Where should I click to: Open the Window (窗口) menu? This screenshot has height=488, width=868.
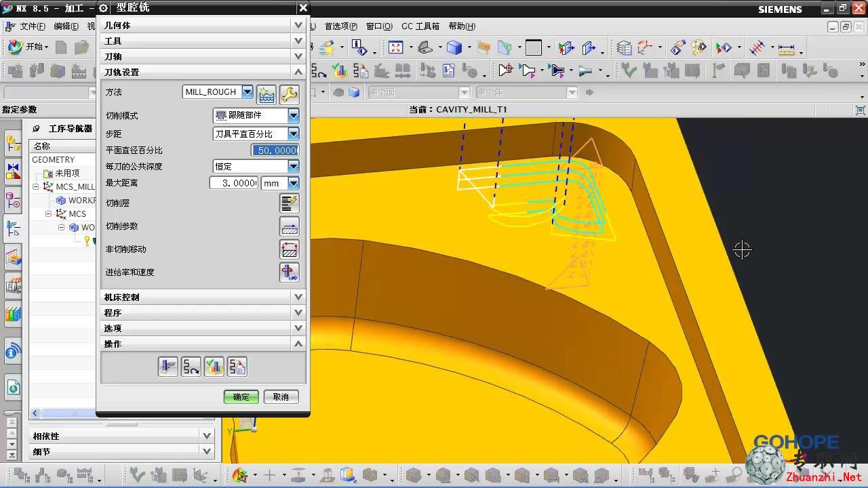379,26
